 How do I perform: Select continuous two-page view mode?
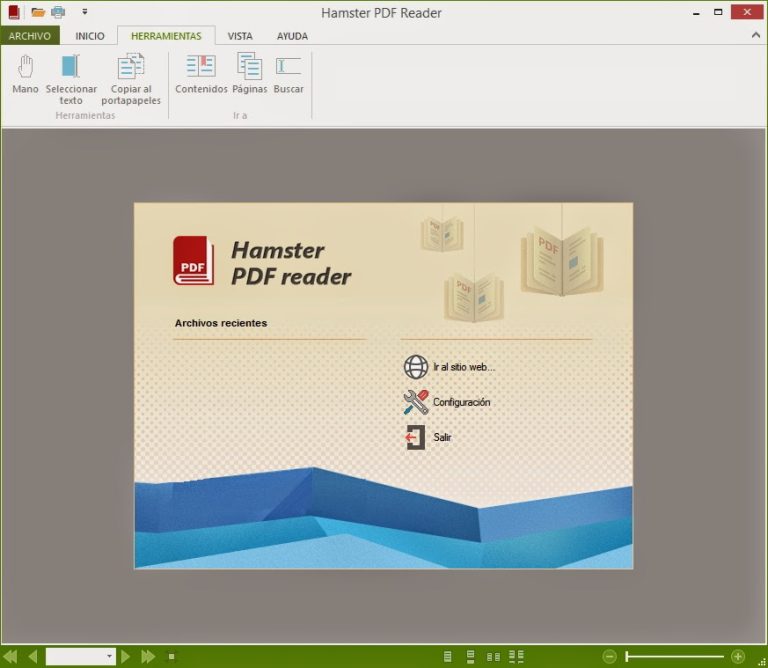[x=516, y=657]
